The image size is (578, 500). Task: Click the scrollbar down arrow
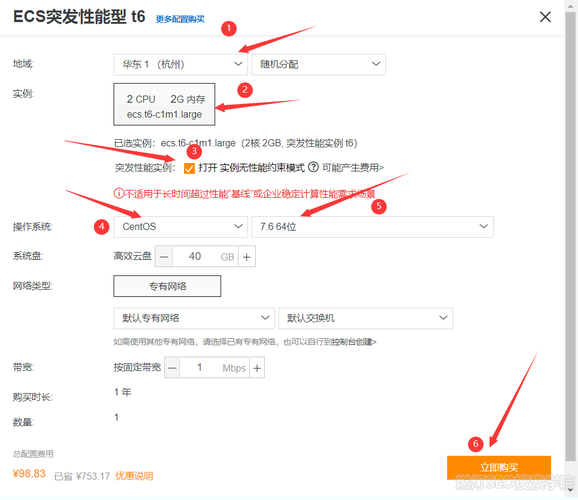[571, 491]
